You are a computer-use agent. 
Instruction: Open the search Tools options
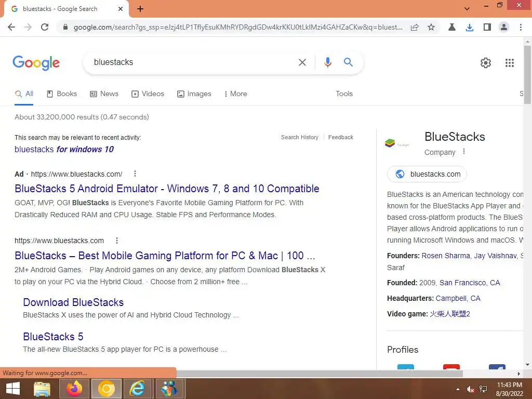pos(344,94)
